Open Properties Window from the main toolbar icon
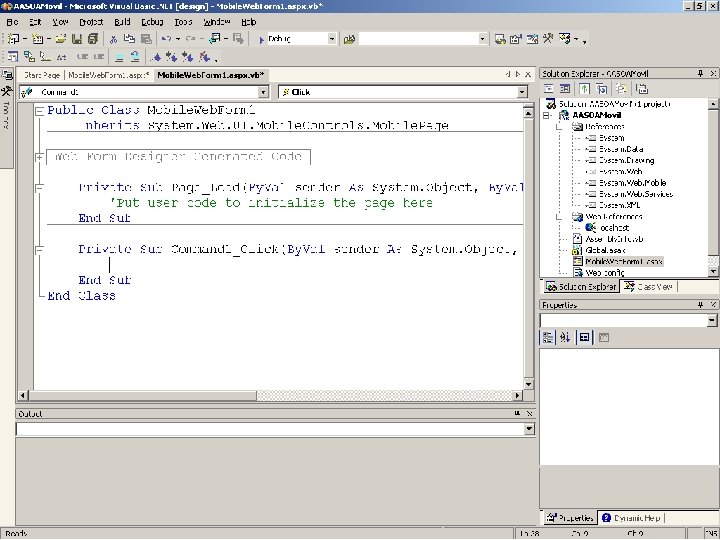The height and width of the screenshot is (540, 720). (516, 39)
